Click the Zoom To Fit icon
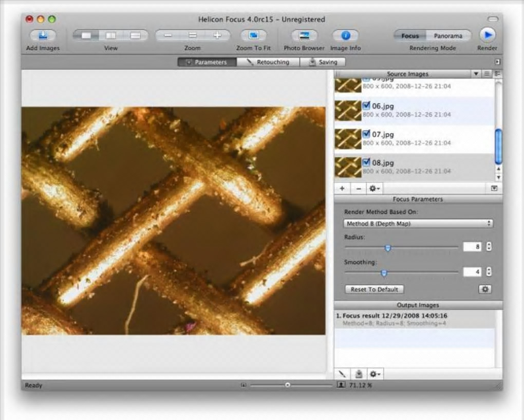The width and height of the screenshot is (524, 420). click(x=253, y=36)
